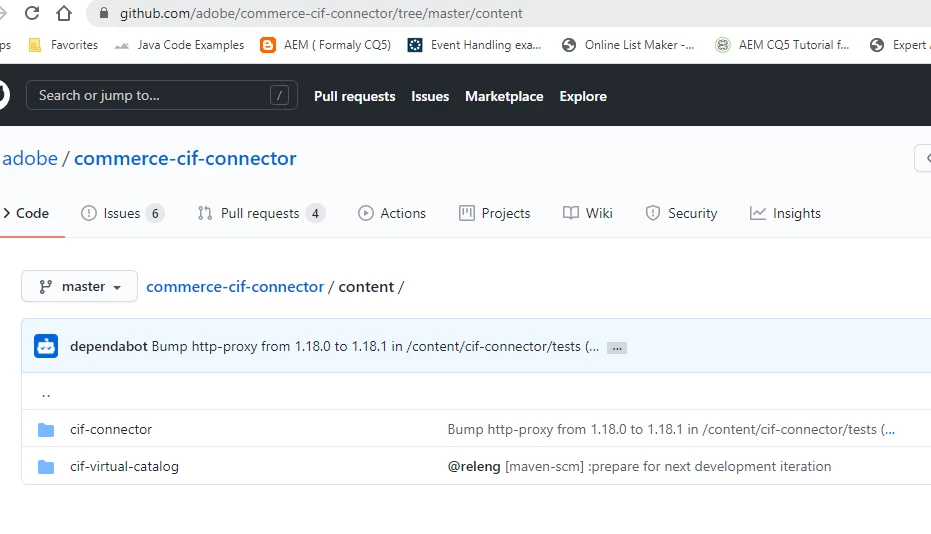Screen dimensions: 931x534
Task: Open Explore in top navigation
Action: [x=583, y=96]
